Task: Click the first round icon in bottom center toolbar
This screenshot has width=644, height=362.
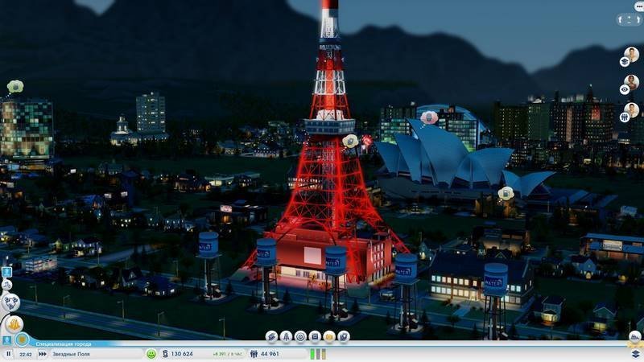Action: 271,336
